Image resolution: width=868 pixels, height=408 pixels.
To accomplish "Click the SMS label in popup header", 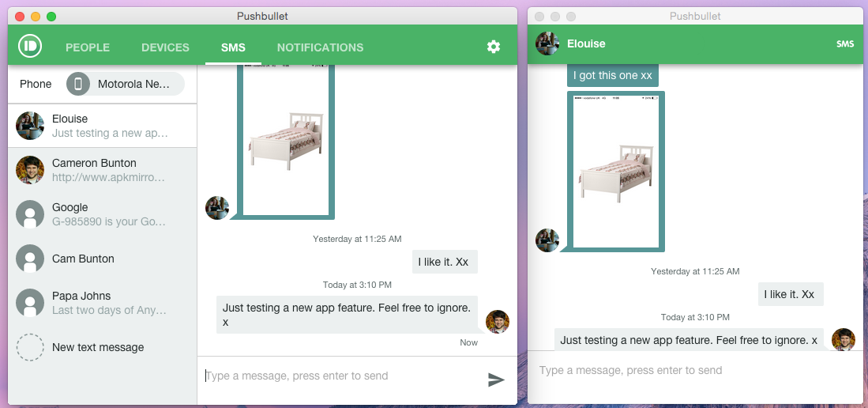I will point(845,44).
